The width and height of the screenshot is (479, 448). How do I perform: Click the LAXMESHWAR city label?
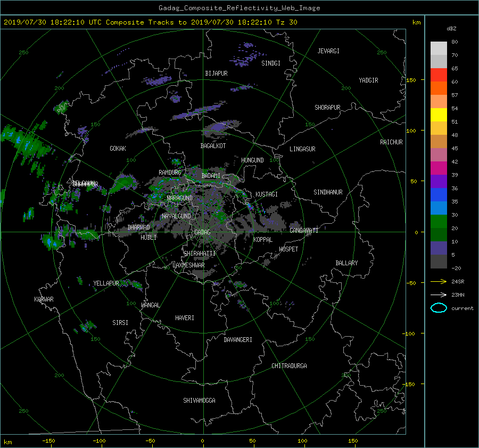click(188, 265)
